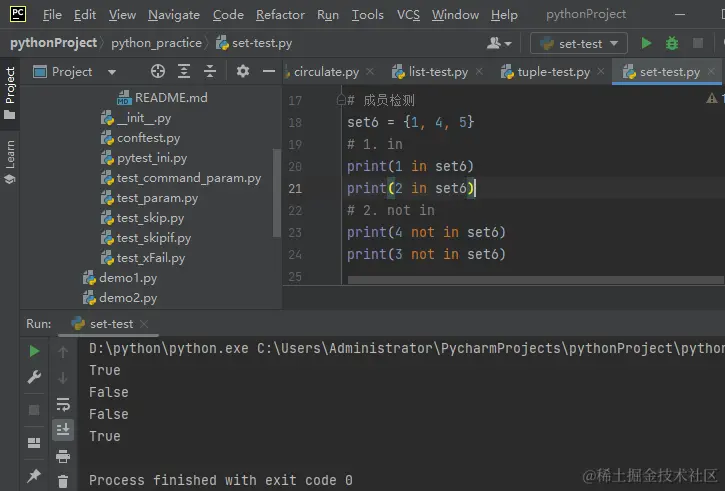Select README.md in project tree

click(x=162, y=98)
